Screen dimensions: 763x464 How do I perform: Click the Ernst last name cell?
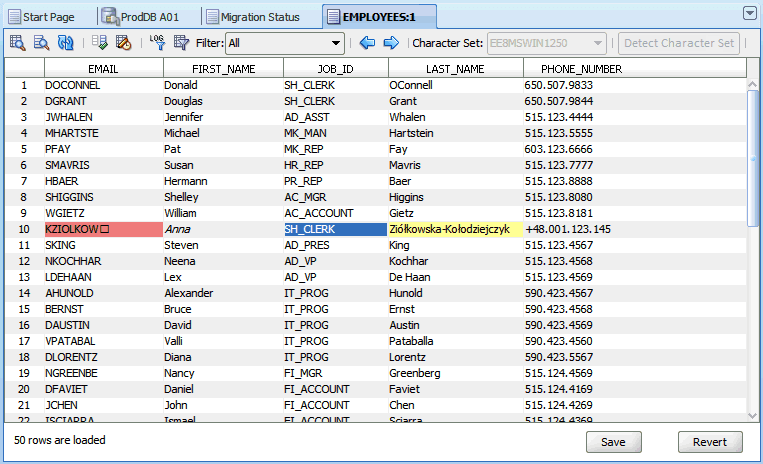[x=456, y=309]
